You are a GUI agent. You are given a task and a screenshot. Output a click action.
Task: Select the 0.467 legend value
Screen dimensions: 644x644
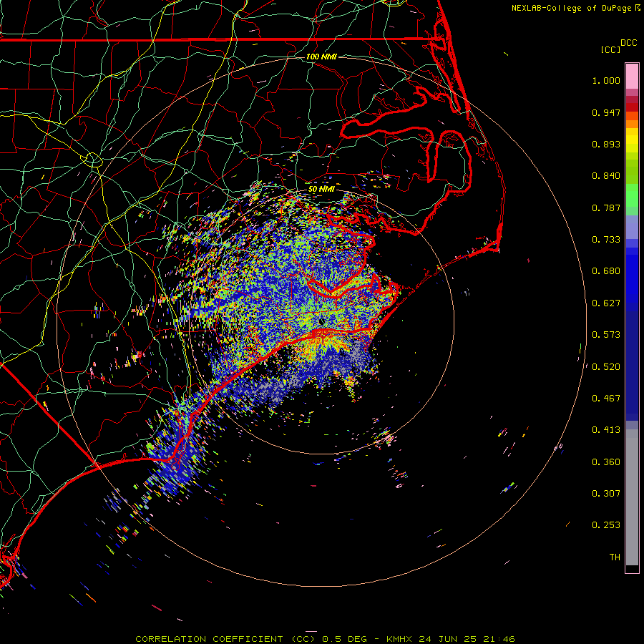click(606, 399)
